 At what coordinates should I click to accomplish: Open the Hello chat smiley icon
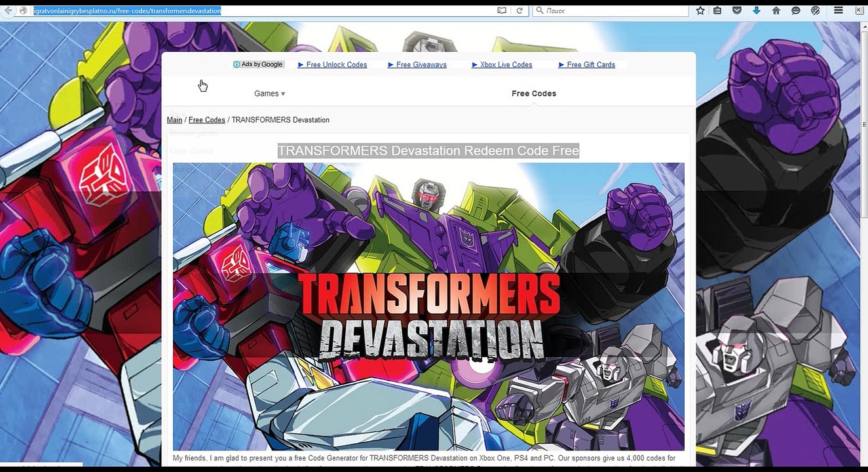796,10
